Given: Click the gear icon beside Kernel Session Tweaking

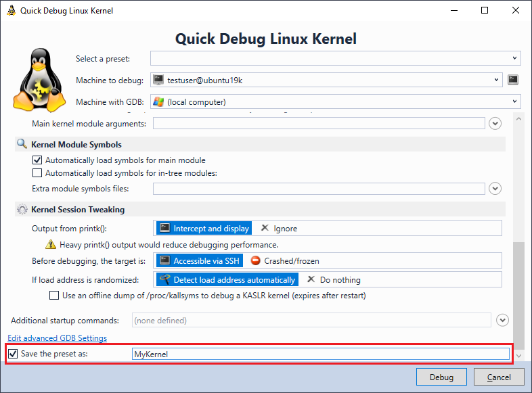Looking at the screenshot, I should 22,209.
